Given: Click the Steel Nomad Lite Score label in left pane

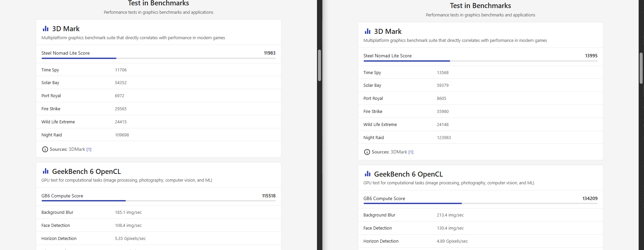Looking at the screenshot, I should 65,53.
